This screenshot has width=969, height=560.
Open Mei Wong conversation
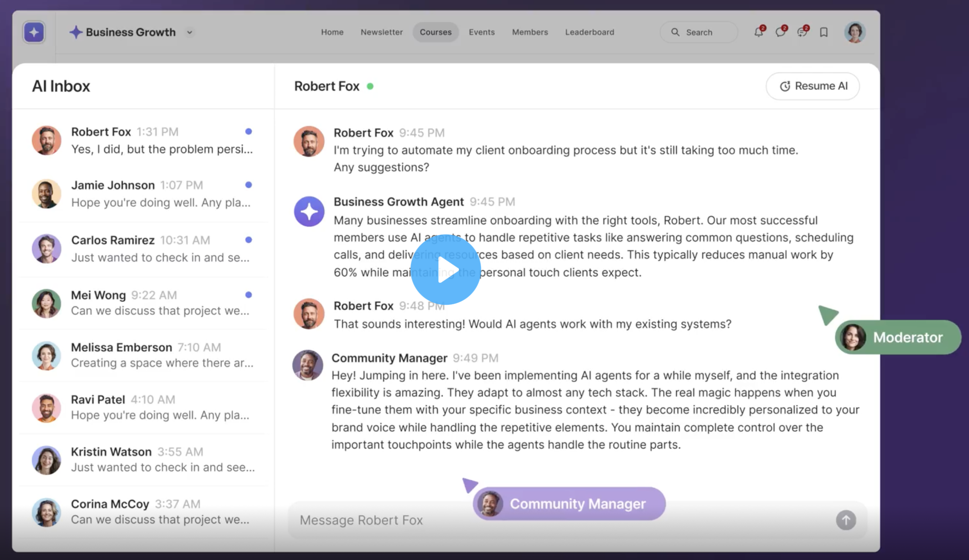143,303
